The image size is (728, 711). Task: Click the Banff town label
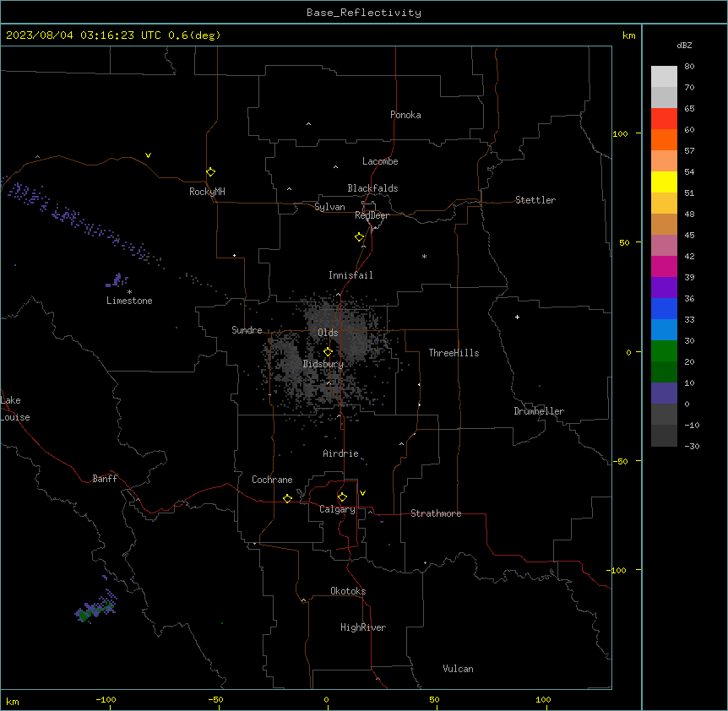click(105, 479)
